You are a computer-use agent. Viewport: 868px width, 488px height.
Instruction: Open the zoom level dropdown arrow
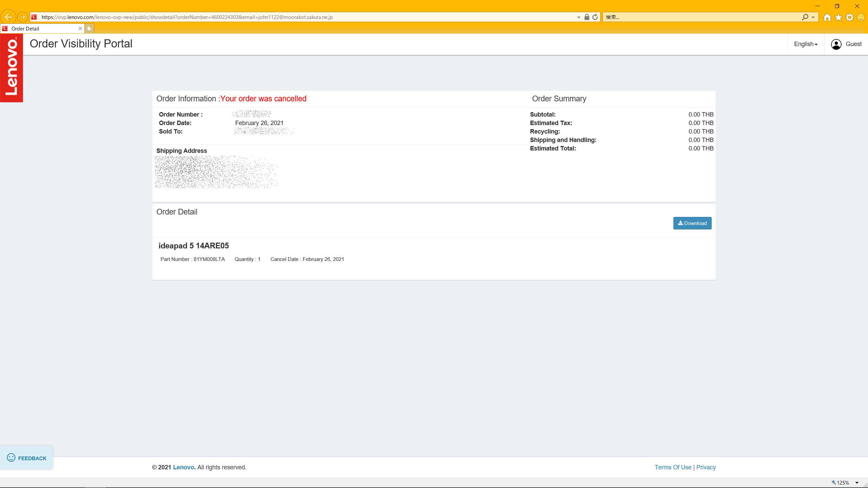(857, 483)
